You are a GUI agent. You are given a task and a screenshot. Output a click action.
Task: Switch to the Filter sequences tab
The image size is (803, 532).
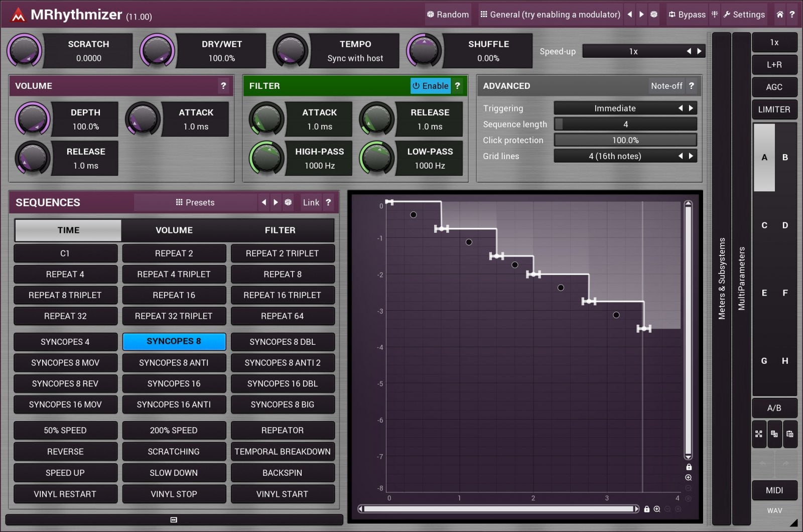[280, 230]
